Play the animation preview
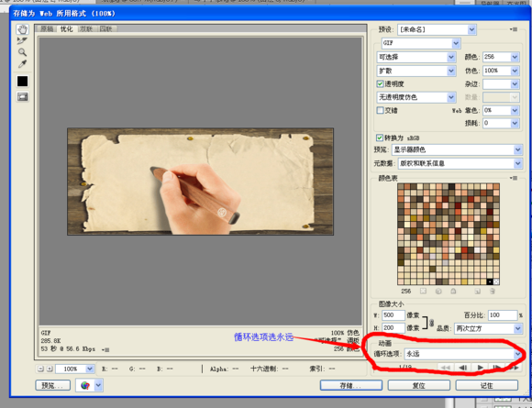This screenshot has width=532, height=408. (480, 368)
